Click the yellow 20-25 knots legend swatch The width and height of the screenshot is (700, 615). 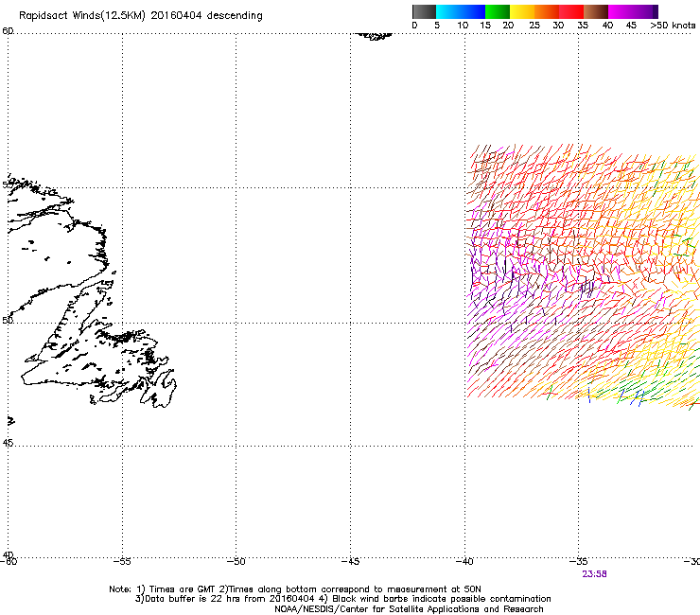tap(522, 11)
